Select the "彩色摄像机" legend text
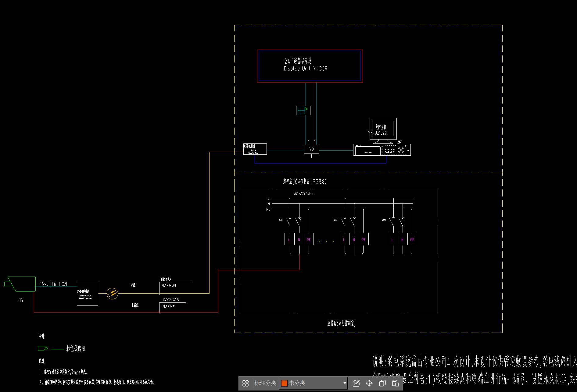The height and width of the screenshot is (392, 577). click(76, 348)
